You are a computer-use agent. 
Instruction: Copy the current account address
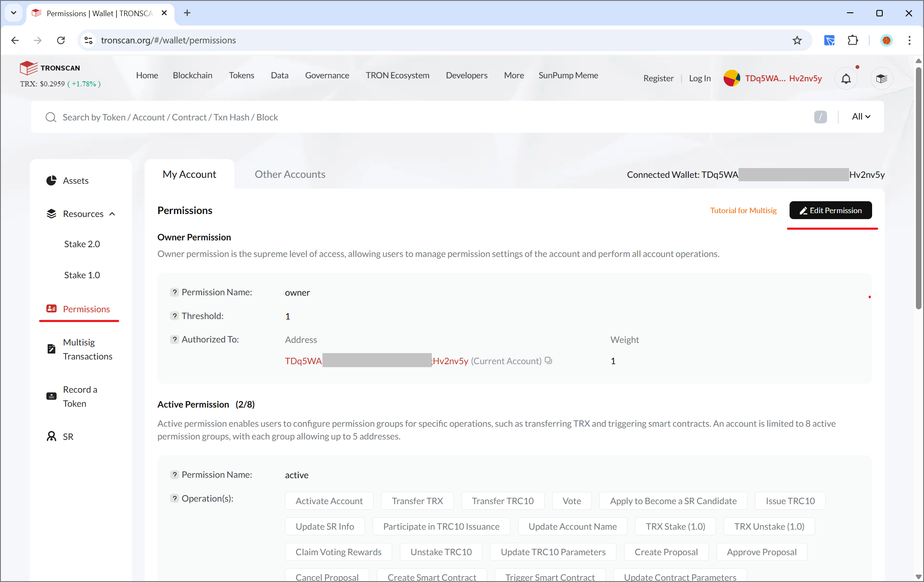548,361
